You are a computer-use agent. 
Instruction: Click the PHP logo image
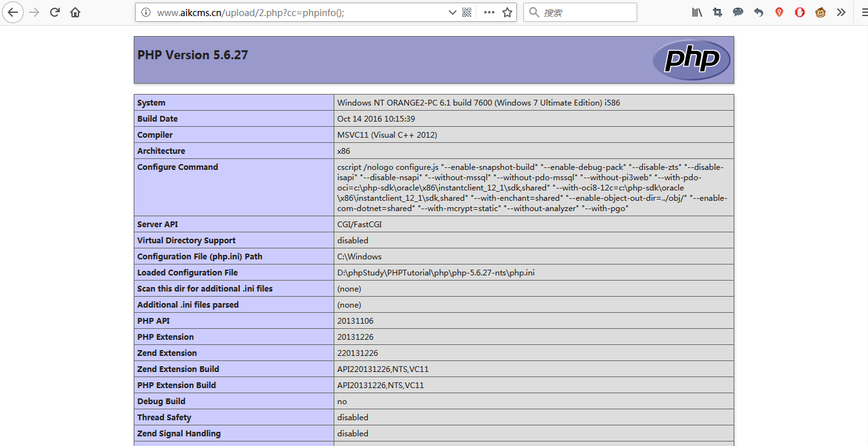point(691,60)
